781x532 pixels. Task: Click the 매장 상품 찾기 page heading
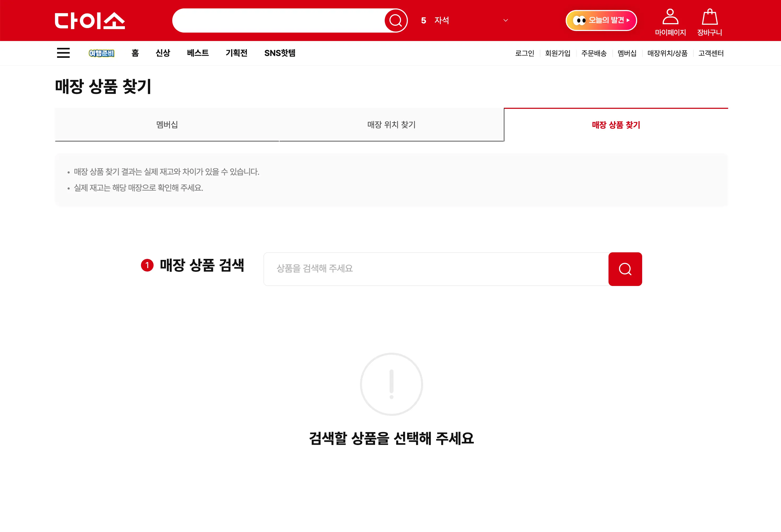pyautogui.click(x=103, y=86)
